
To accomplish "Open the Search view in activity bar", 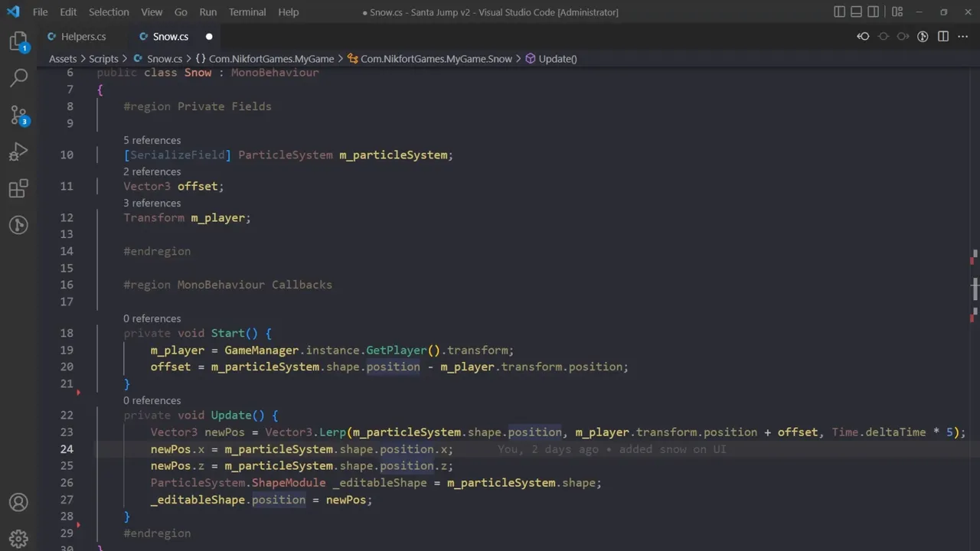I will click(18, 77).
